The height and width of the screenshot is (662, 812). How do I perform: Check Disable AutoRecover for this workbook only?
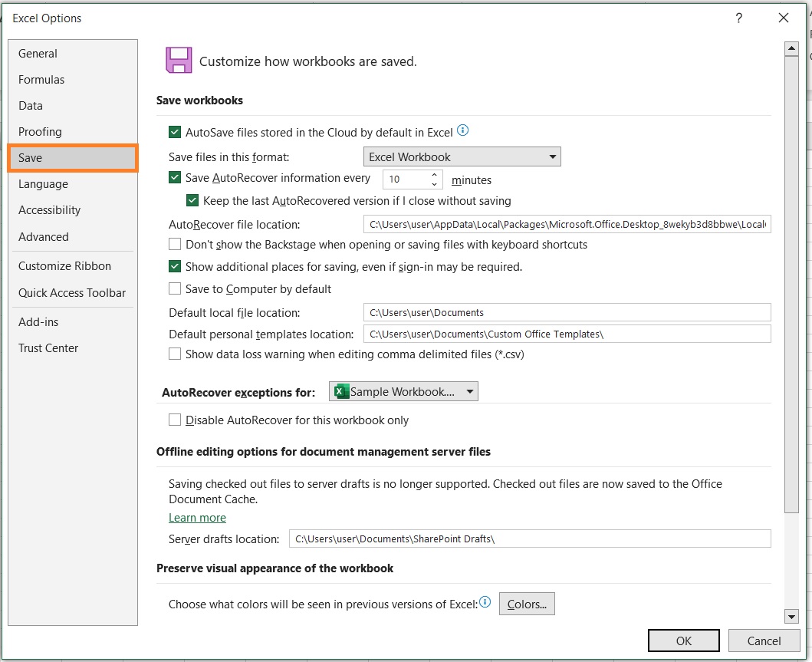click(175, 420)
